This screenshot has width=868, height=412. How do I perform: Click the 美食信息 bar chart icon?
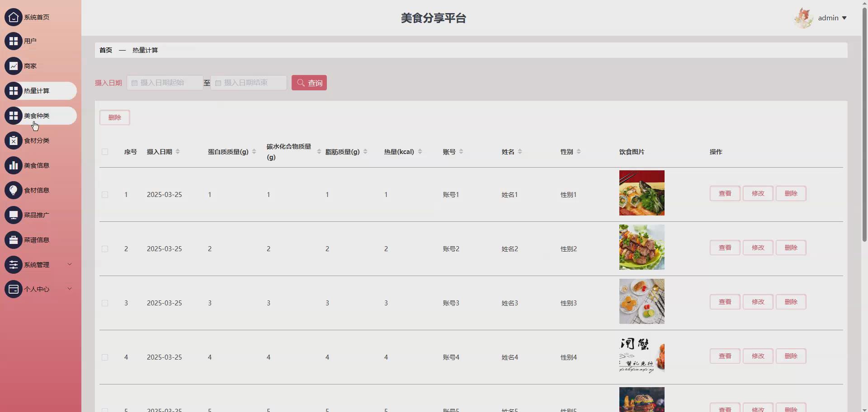click(x=14, y=165)
